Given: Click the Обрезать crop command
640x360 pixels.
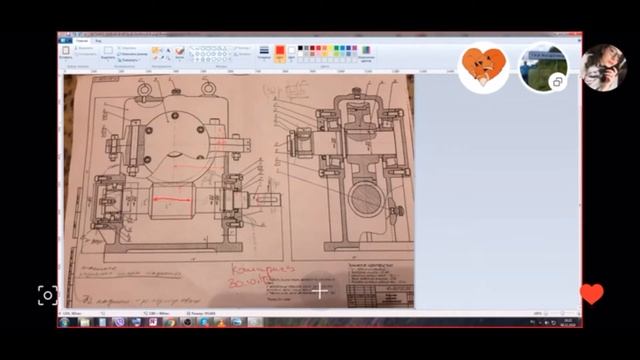Looking at the screenshot, I should (127, 48).
